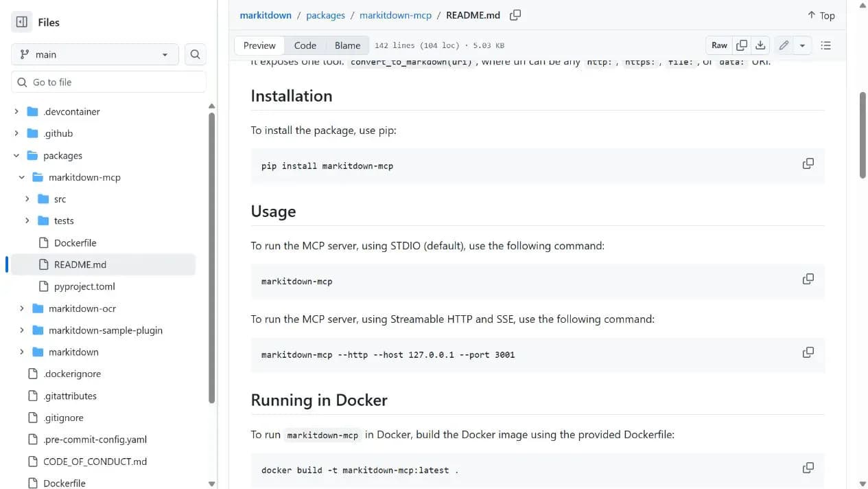The image size is (868, 489).
Task: Click the "142 lines (104 loc)" file info text
Action: click(x=417, y=45)
